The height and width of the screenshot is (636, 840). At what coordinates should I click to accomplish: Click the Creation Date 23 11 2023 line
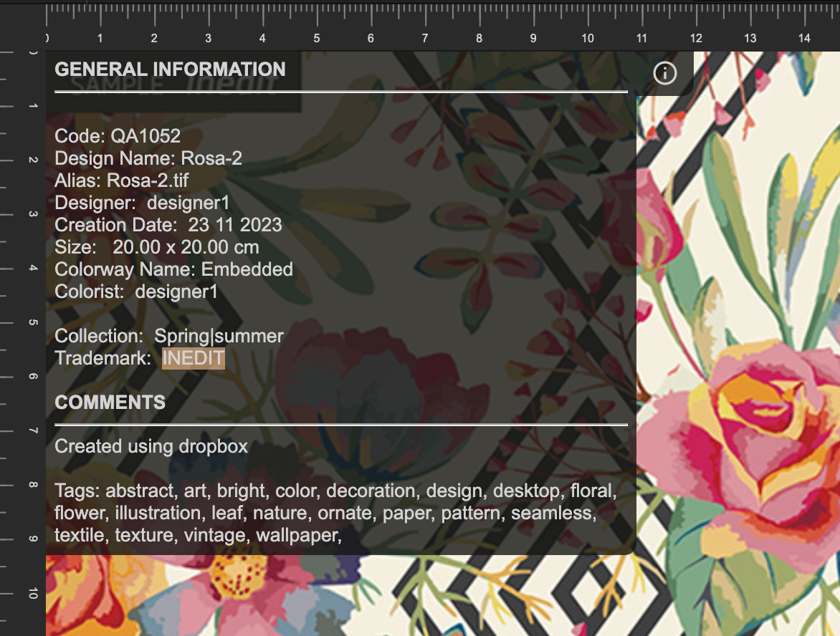coord(168,225)
